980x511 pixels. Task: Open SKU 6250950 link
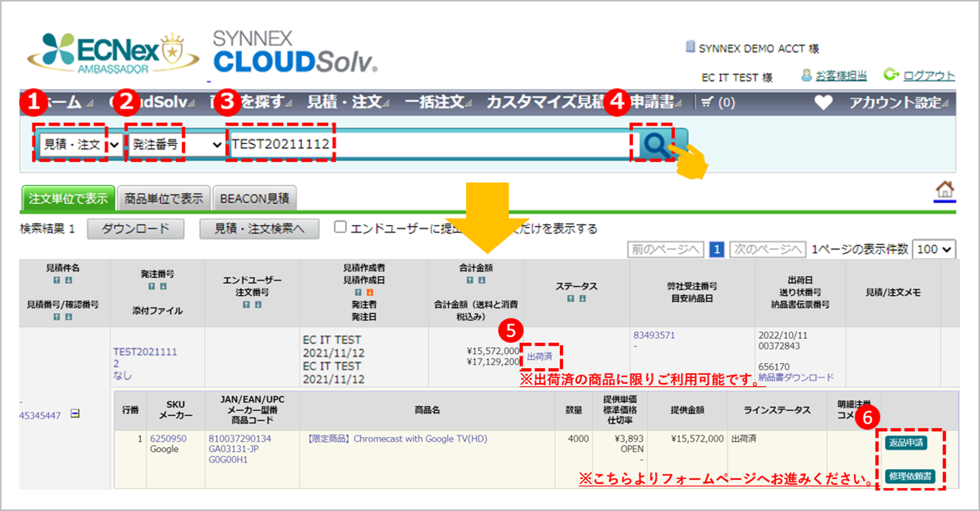coord(168,439)
